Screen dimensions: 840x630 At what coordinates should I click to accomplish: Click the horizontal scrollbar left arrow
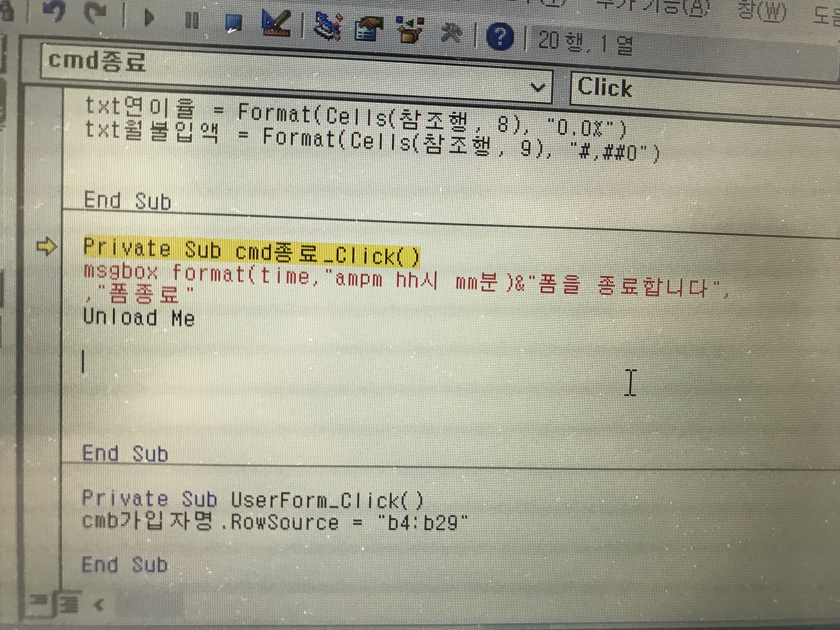(100, 605)
